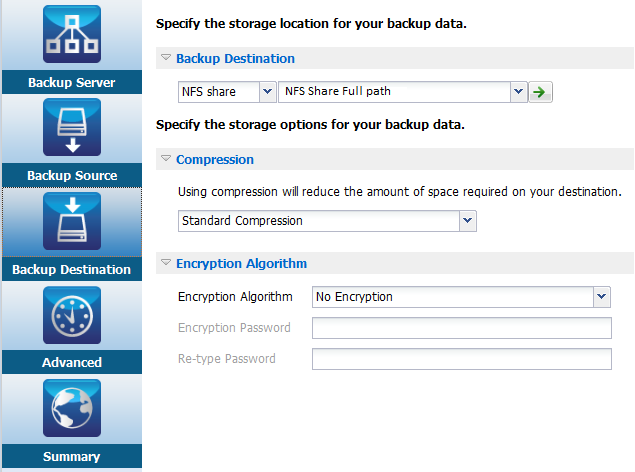Open the Summary step label

[x=71, y=456]
